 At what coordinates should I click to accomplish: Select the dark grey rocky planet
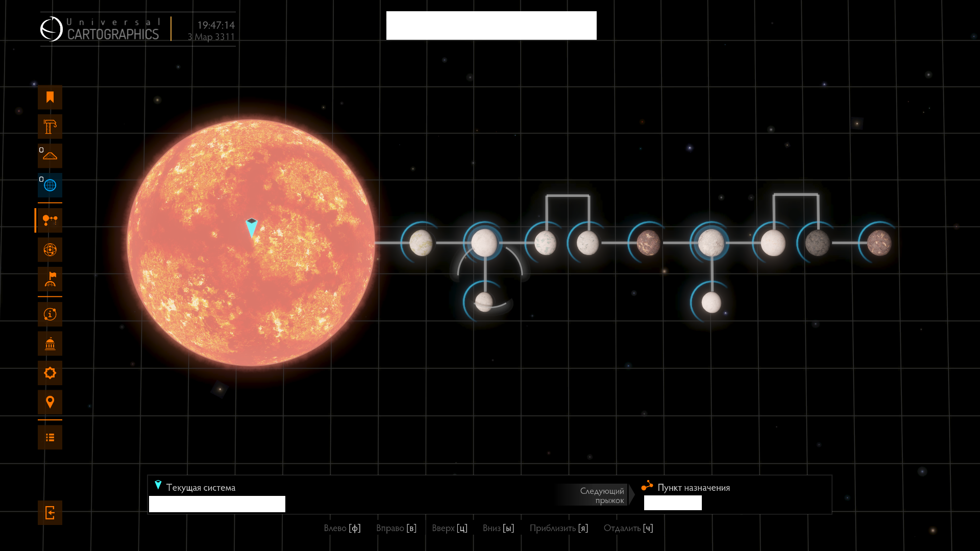click(818, 243)
